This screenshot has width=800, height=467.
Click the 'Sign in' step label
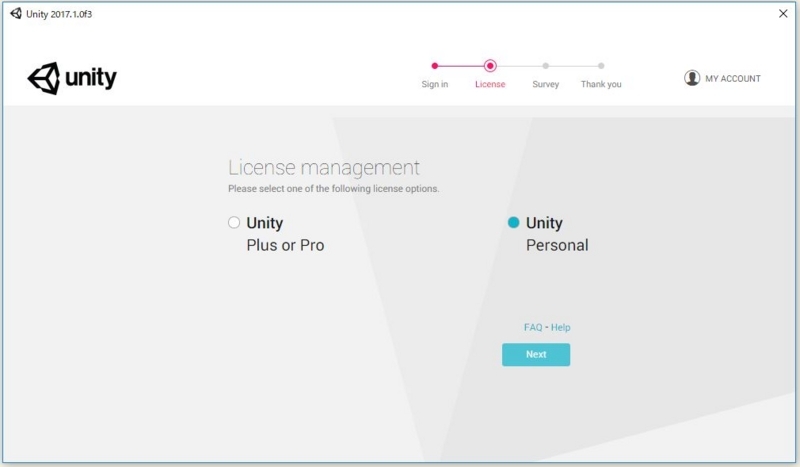tap(435, 84)
